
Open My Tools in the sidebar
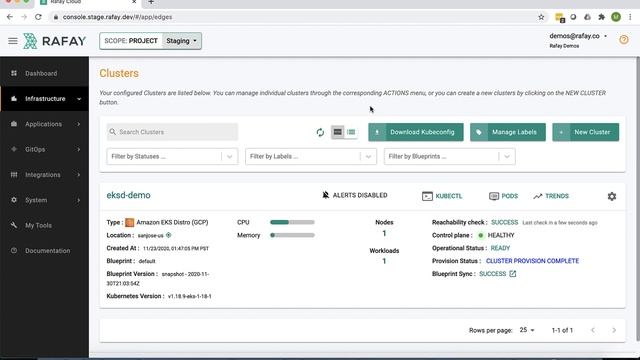[x=44, y=225]
